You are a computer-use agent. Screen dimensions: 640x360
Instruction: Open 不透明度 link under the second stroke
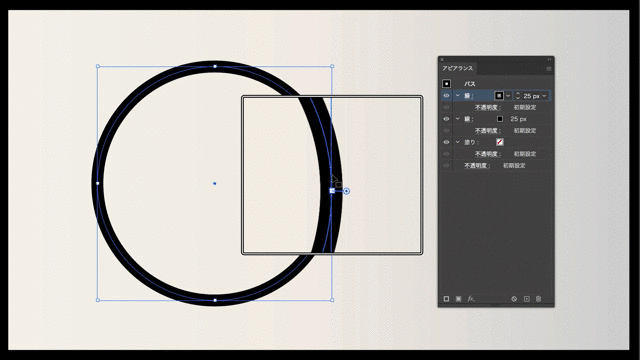point(488,131)
